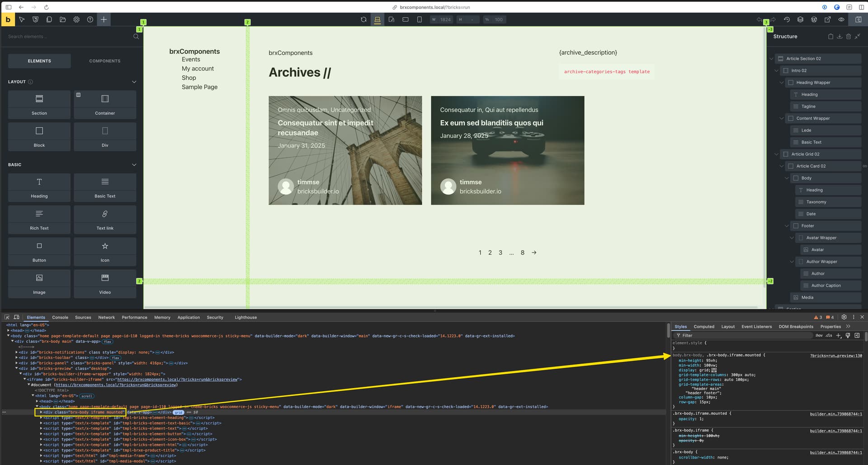Click the Search elements input field
868x465 pixels.
(68, 37)
